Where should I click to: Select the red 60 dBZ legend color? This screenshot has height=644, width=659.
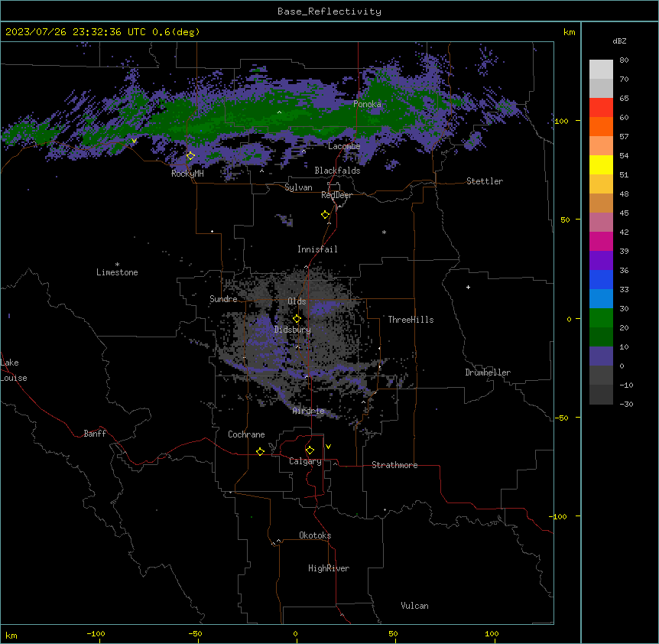click(601, 108)
